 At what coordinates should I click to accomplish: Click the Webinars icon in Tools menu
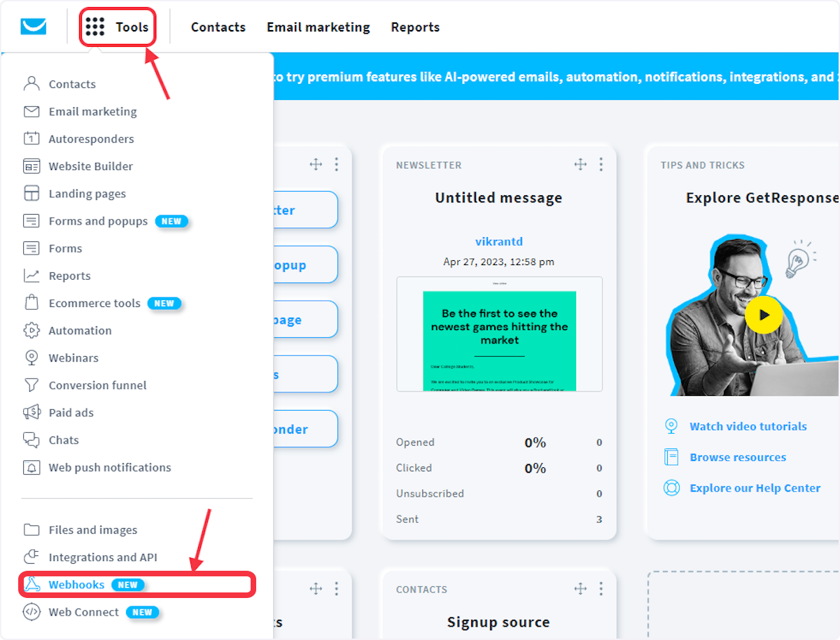pyautogui.click(x=31, y=357)
